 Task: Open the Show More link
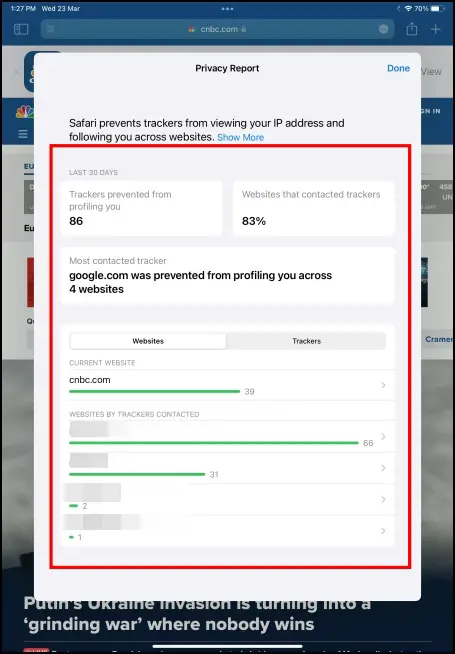tap(241, 137)
